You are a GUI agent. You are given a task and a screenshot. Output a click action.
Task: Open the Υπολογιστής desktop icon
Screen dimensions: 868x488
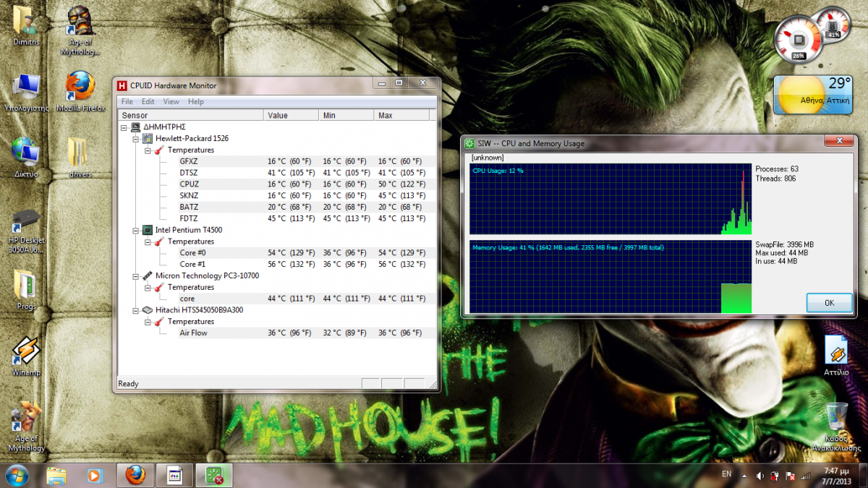point(27,92)
